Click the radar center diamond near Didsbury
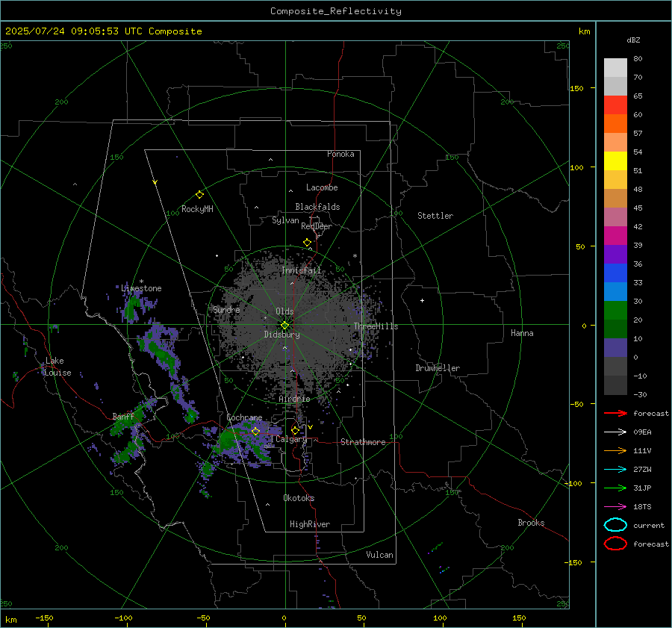This screenshot has width=672, height=628. coord(284,326)
